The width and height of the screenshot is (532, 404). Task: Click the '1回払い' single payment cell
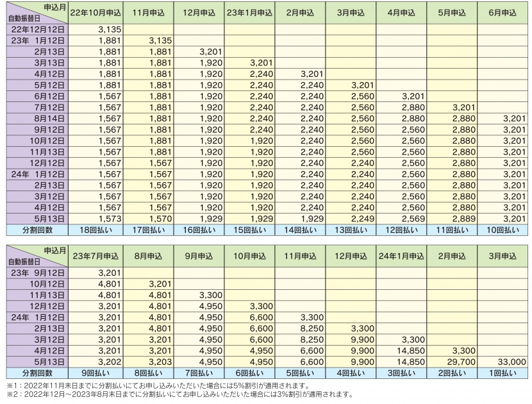(x=503, y=373)
